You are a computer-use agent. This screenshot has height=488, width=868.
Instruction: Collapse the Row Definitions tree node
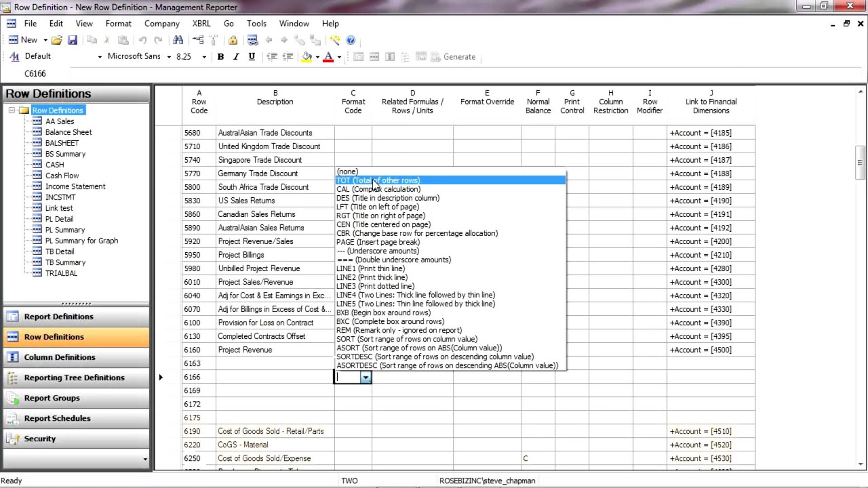12,110
